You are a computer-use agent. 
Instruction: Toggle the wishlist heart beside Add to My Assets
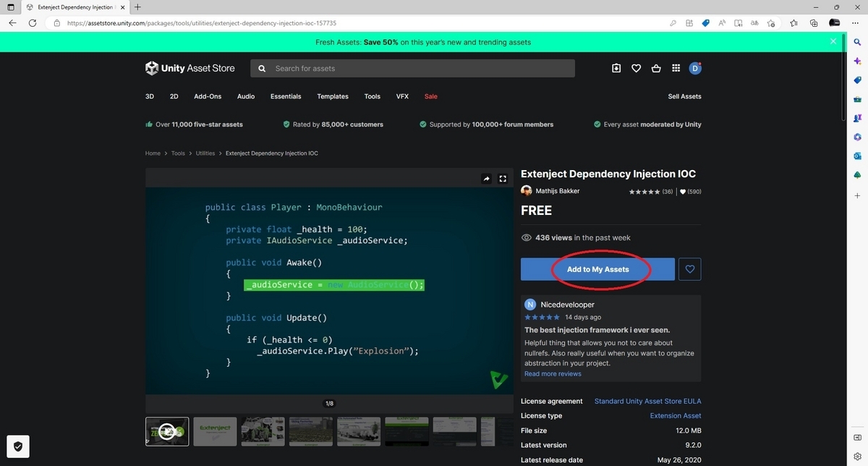(x=689, y=268)
